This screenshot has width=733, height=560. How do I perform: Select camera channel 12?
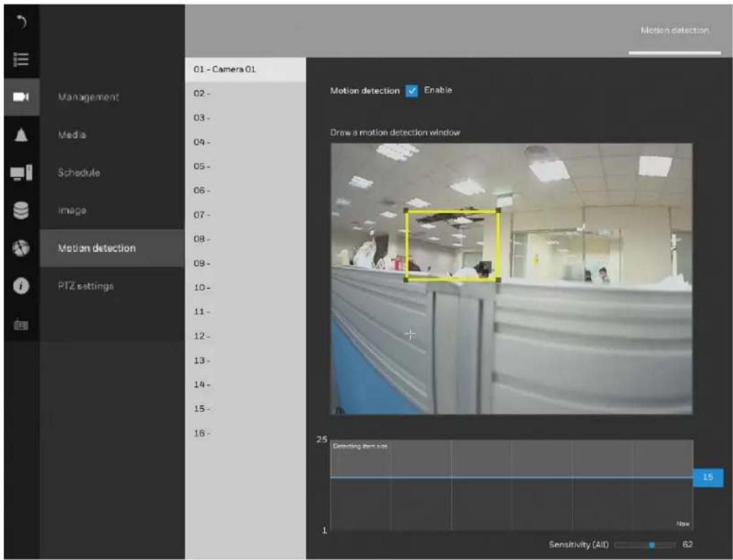245,336
